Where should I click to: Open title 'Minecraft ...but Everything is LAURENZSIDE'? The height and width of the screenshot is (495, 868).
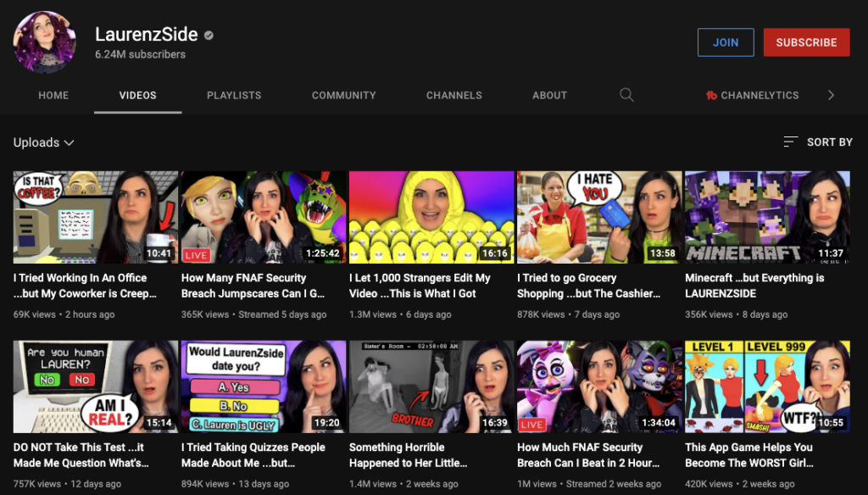click(x=754, y=286)
